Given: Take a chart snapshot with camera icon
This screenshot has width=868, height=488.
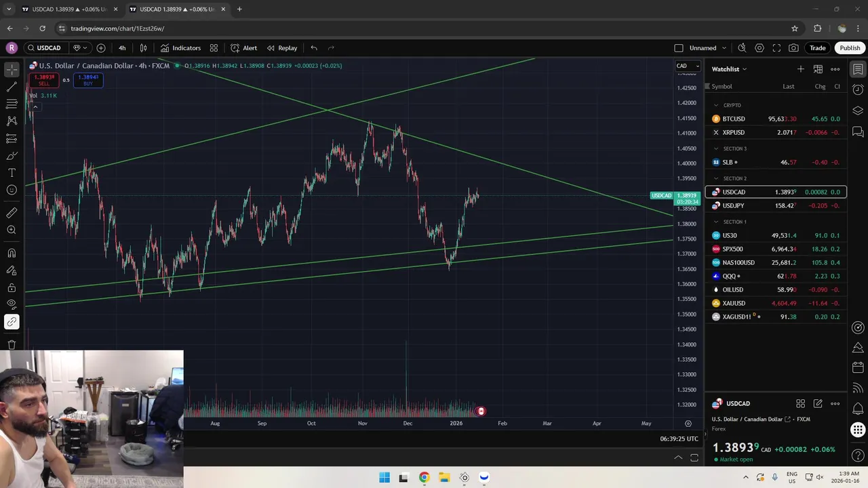Looking at the screenshot, I should [793, 48].
